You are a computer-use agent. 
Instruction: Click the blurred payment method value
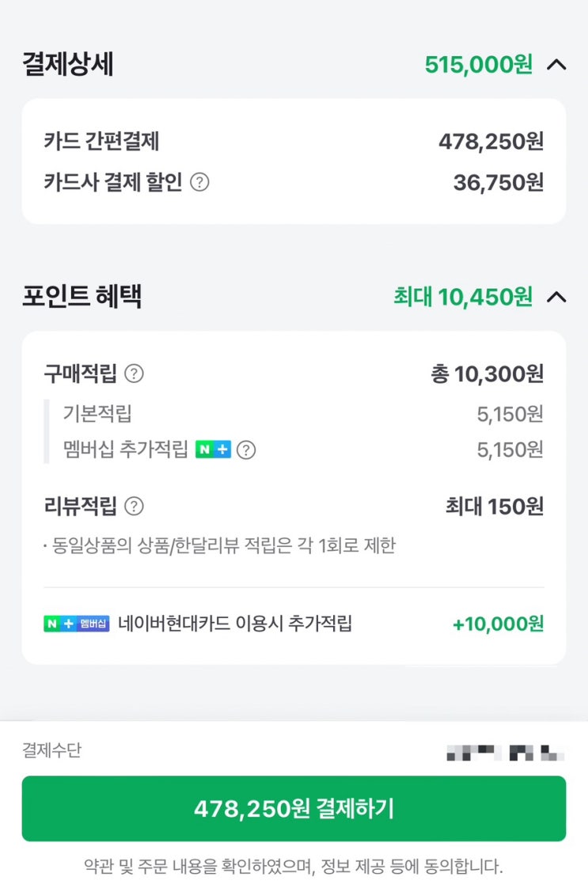point(504,753)
